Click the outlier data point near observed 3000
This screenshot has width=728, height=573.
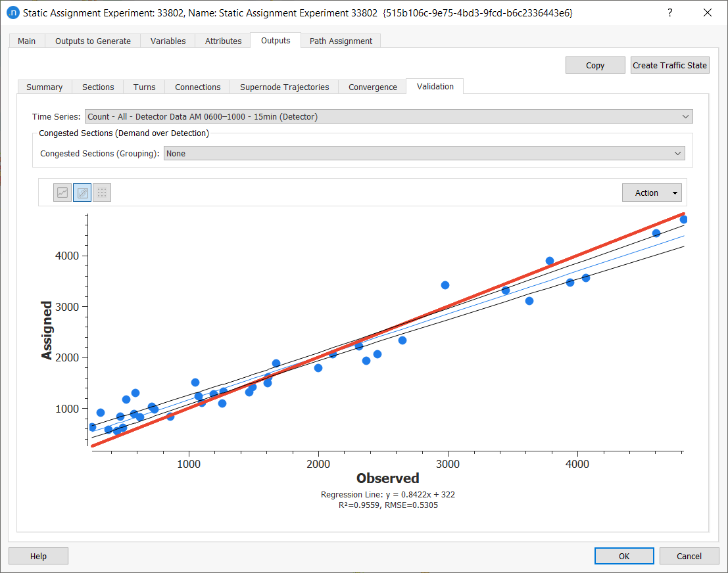(x=445, y=285)
